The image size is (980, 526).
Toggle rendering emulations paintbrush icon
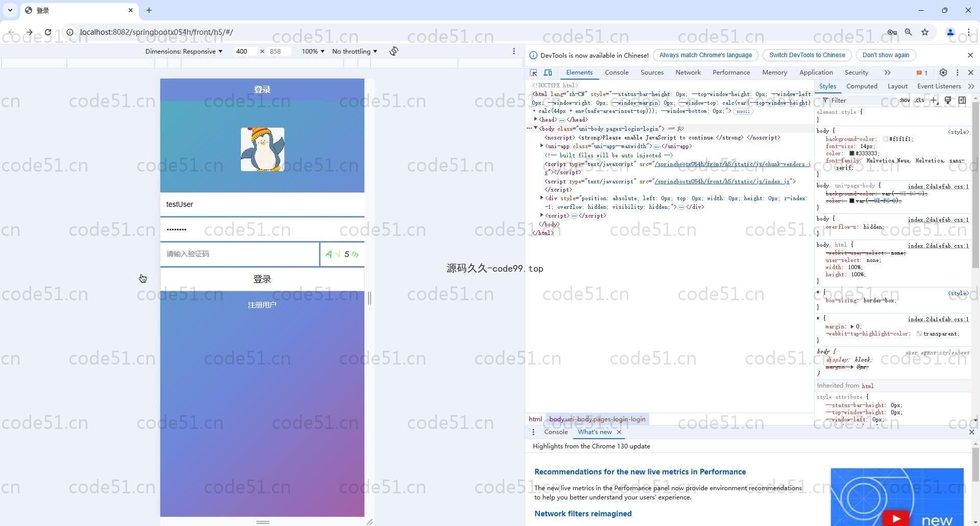948,100
